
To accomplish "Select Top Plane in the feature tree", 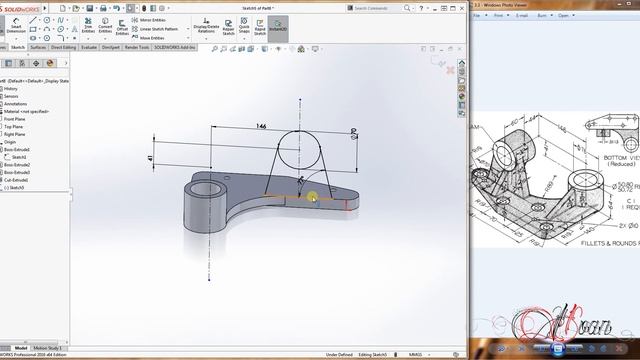I will (13, 127).
